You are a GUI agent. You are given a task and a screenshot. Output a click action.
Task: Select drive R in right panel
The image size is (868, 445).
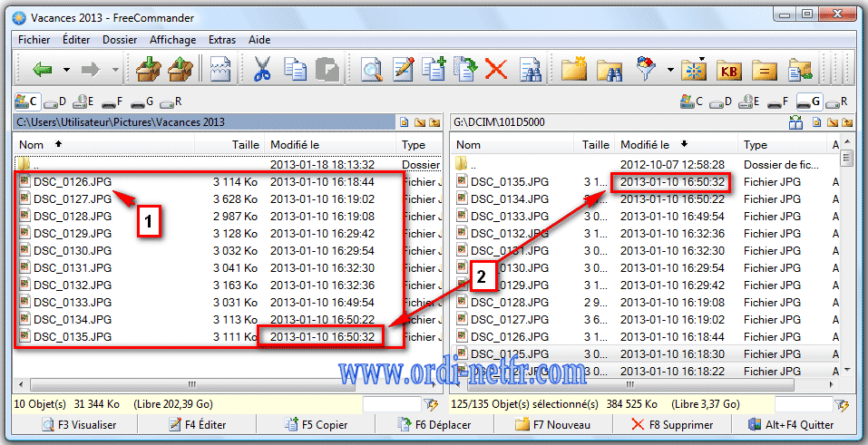pyautogui.click(x=836, y=102)
